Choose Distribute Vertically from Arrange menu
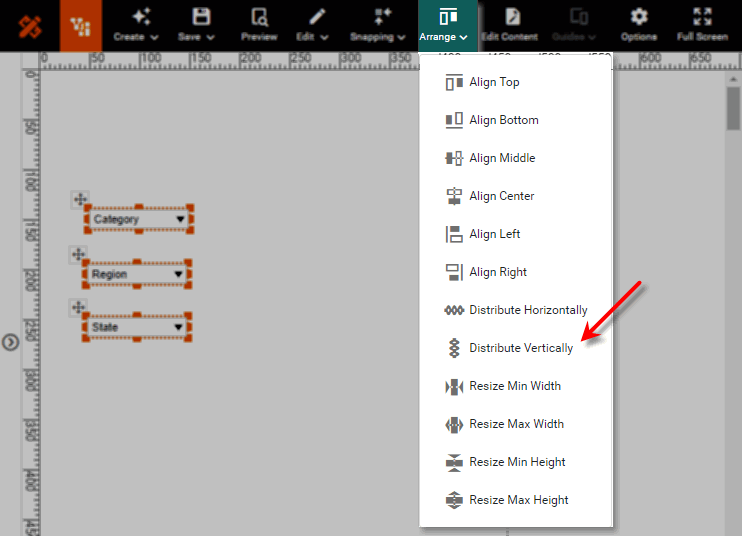Viewport: 742px width, 536px height. click(x=521, y=348)
